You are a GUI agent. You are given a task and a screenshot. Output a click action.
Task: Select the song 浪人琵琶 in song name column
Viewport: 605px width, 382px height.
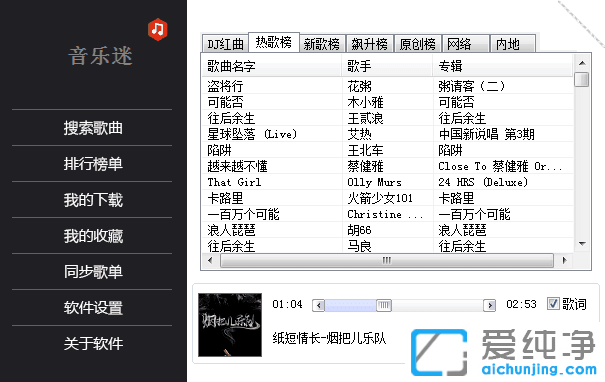[231, 230]
